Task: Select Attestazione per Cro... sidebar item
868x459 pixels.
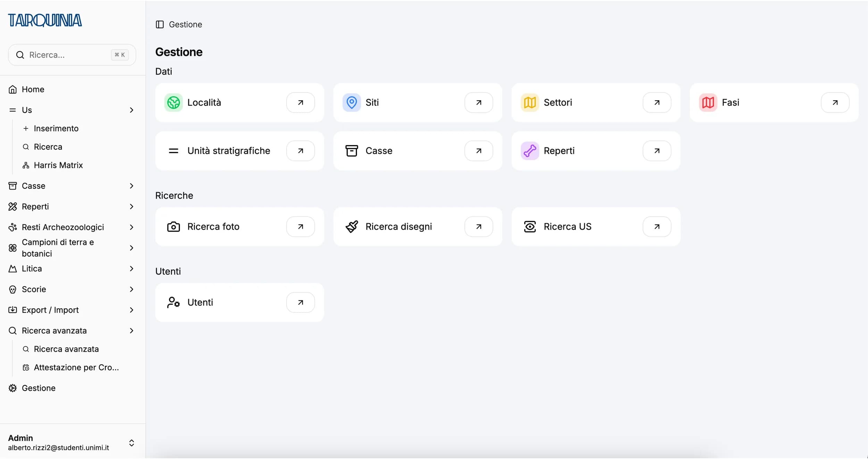Action: click(x=76, y=368)
